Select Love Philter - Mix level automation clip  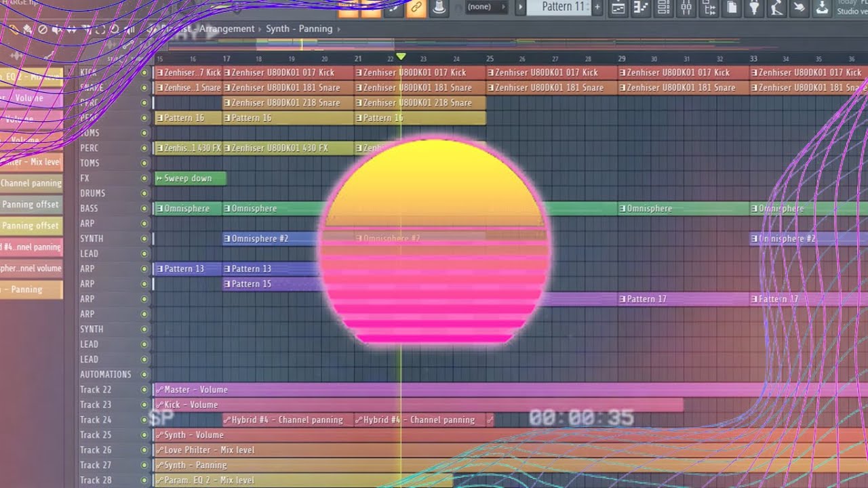coord(510,450)
